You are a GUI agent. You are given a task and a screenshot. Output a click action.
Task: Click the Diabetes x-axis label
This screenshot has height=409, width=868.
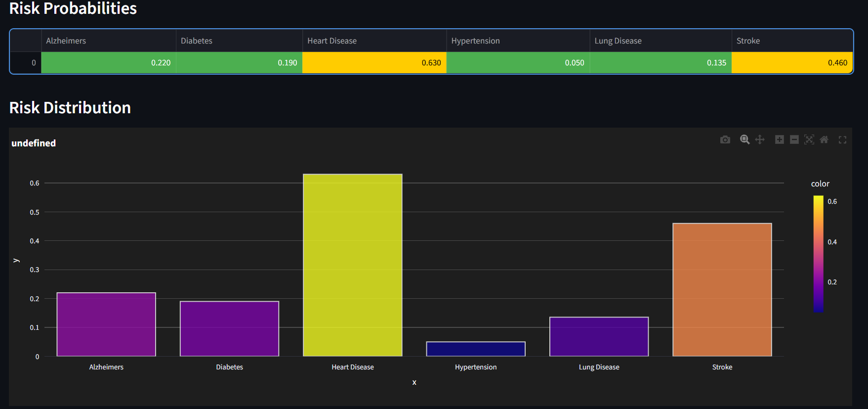pos(229,367)
